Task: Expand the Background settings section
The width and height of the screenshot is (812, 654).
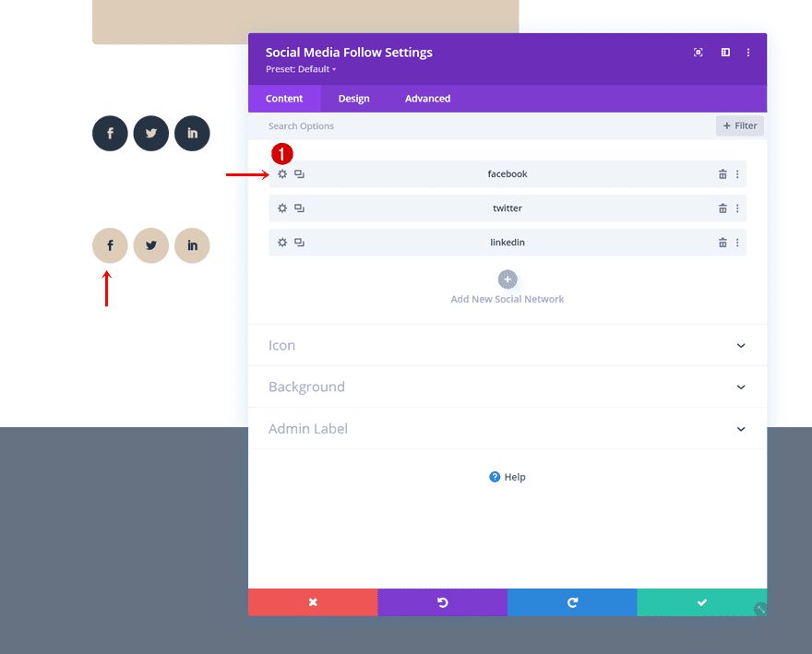Action: [x=507, y=386]
